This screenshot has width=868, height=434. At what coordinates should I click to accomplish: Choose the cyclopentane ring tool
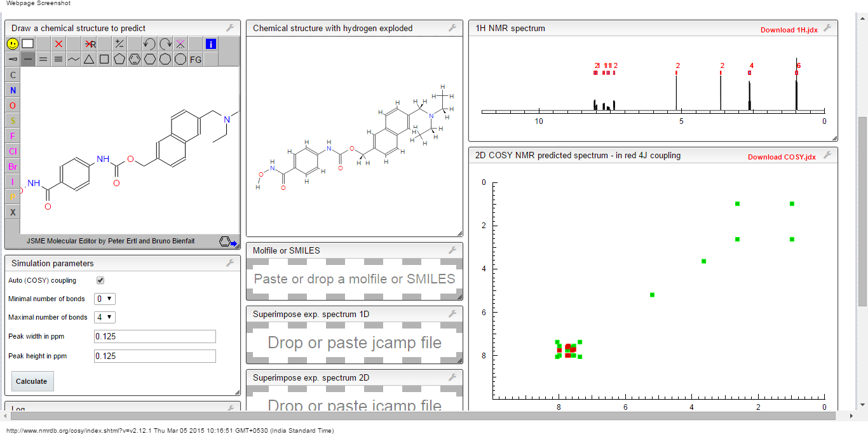(119, 59)
